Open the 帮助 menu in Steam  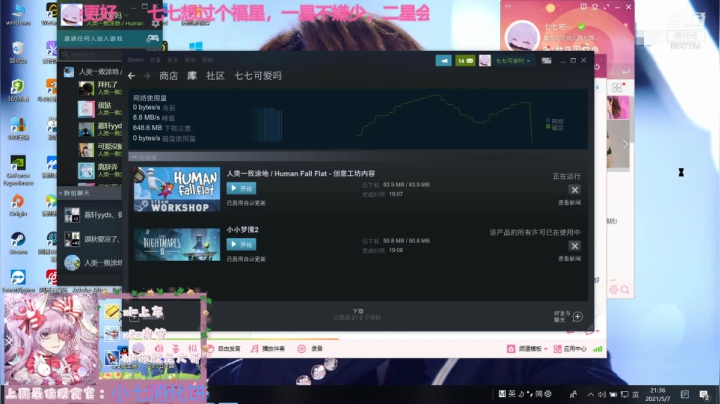(208, 60)
